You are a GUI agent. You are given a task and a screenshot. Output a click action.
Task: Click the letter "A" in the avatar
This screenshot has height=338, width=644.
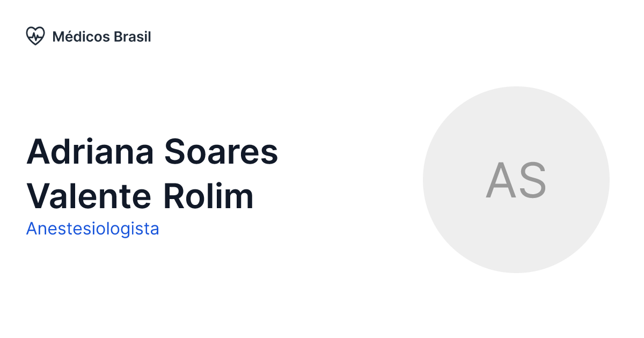(501, 181)
